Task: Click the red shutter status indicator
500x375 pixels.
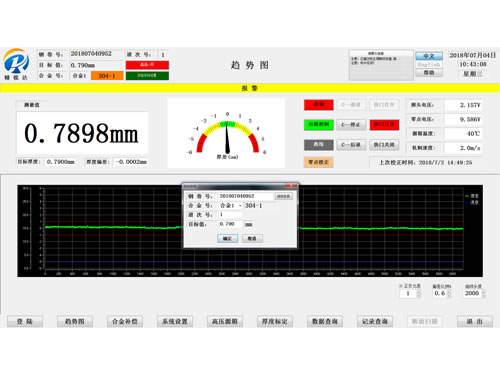Action: tap(384, 125)
